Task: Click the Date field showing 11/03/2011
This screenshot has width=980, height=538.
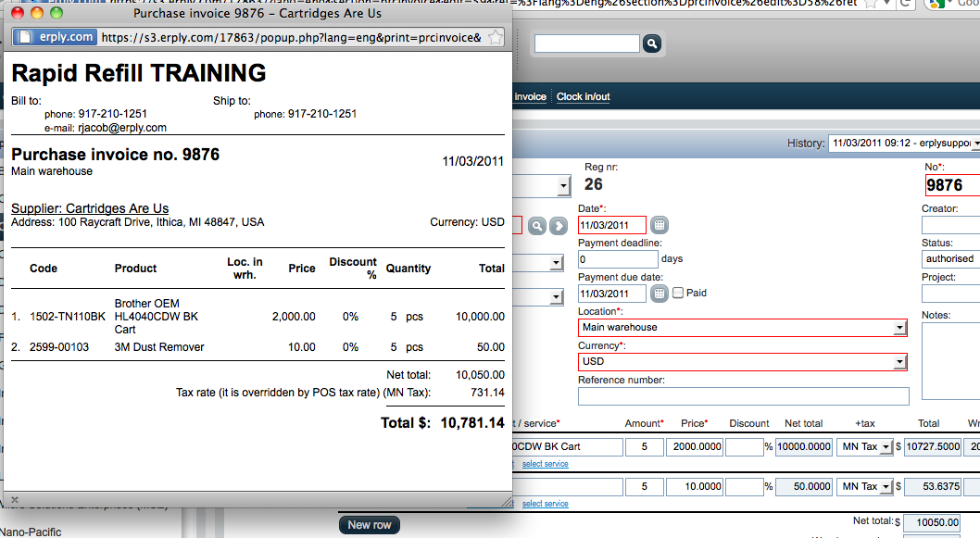Action: 612,225
